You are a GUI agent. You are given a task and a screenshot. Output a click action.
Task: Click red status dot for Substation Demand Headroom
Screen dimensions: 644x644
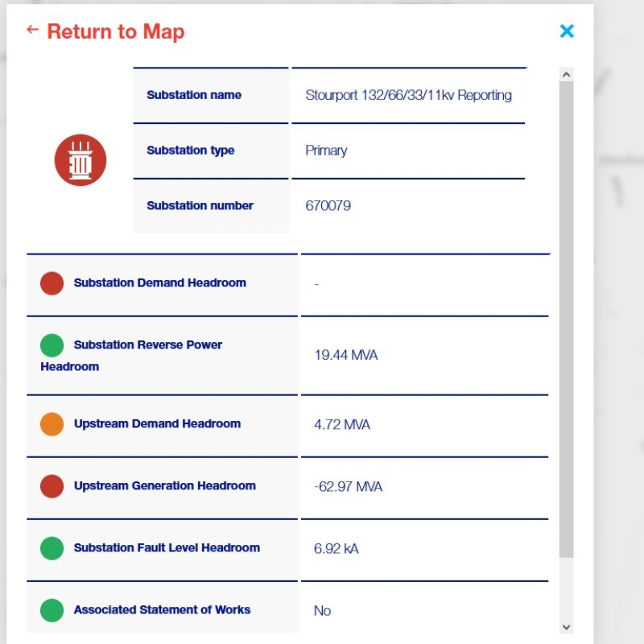point(52,283)
